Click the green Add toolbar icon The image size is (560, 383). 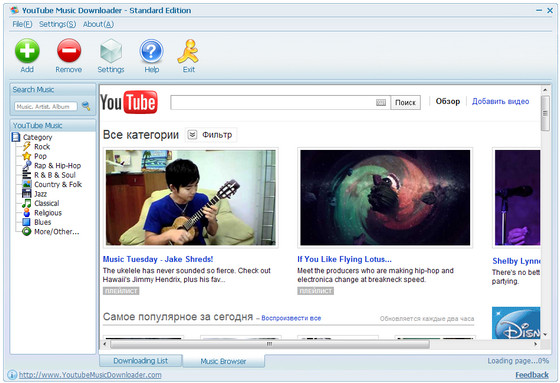[x=27, y=51]
